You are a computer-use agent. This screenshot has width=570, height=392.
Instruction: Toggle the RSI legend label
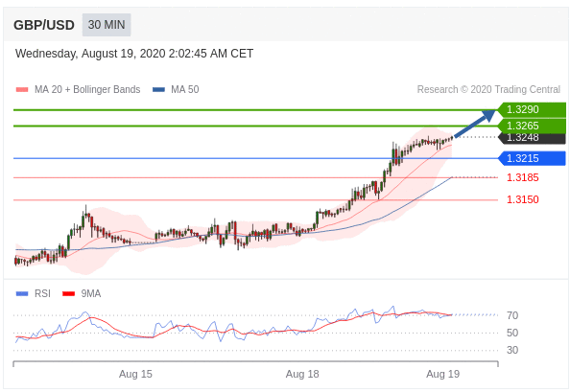[42, 293]
